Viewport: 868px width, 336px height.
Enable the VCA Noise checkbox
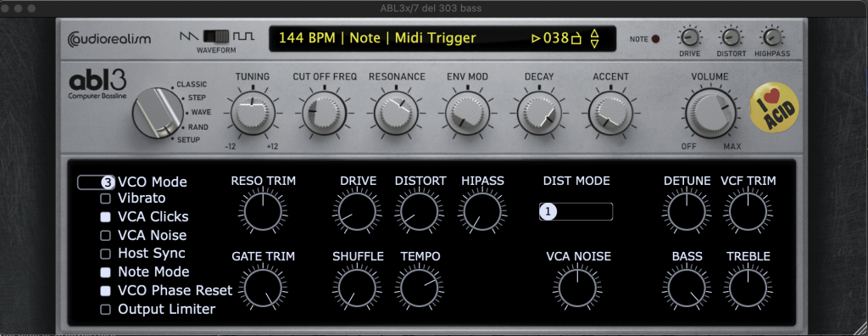(105, 235)
